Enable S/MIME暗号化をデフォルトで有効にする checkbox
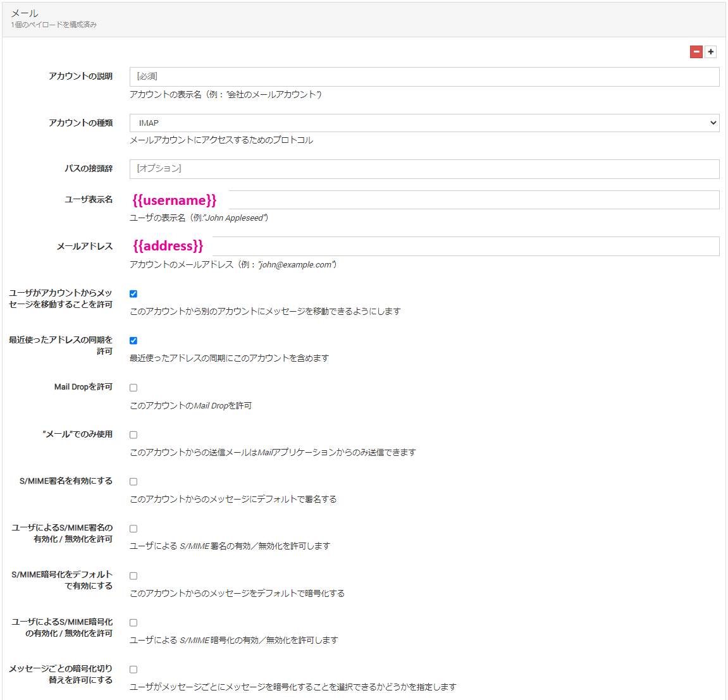The width and height of the screenshot is (728, 700). click(133, 576)
